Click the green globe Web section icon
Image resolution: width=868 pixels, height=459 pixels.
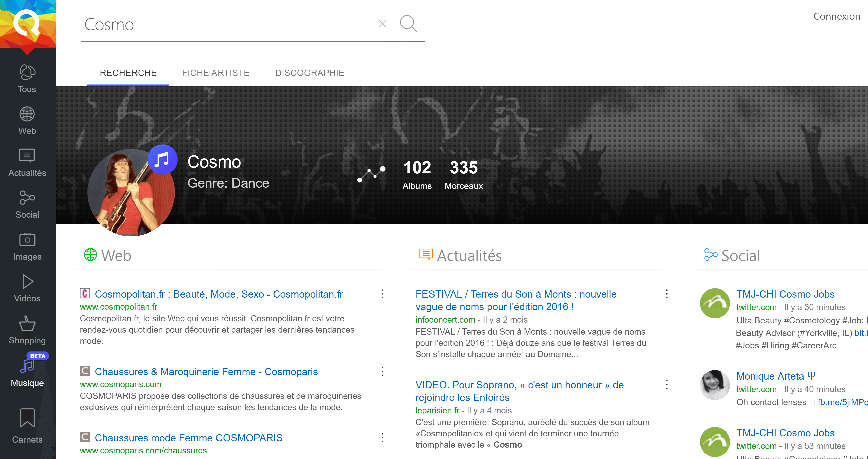pos(90,255)
